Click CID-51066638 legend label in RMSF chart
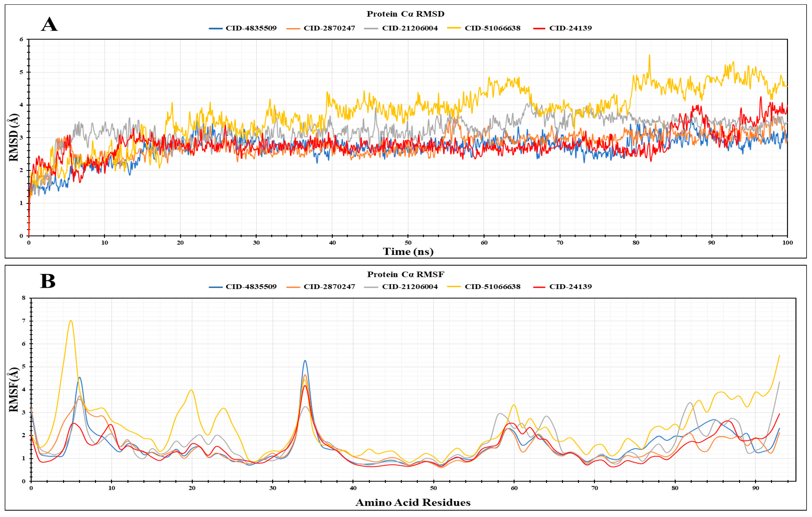 pos(493,287)
